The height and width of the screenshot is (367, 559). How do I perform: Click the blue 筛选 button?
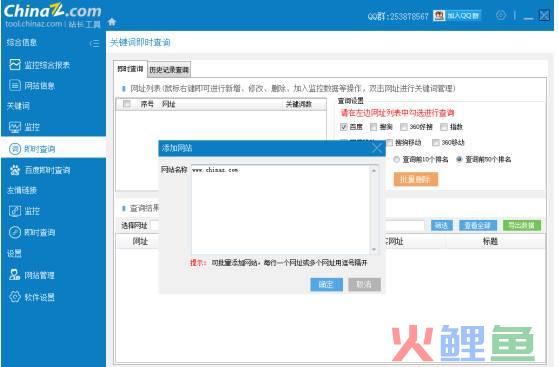(x=442, y=225)
